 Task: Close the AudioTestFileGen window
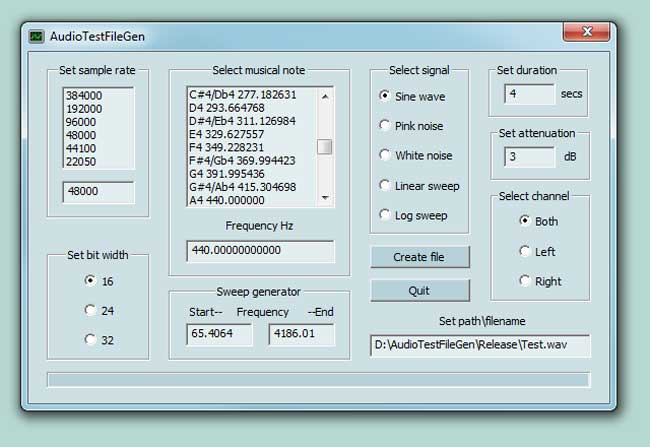586,32
